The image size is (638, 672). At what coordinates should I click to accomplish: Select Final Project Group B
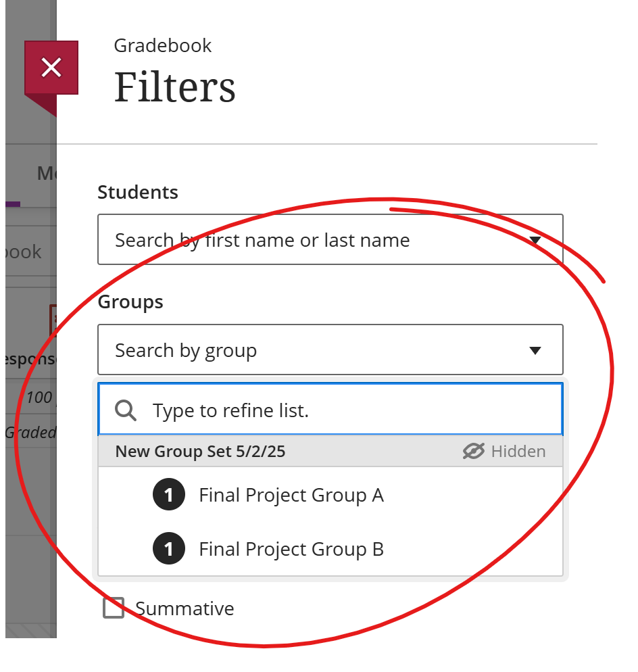click(291, 550)
